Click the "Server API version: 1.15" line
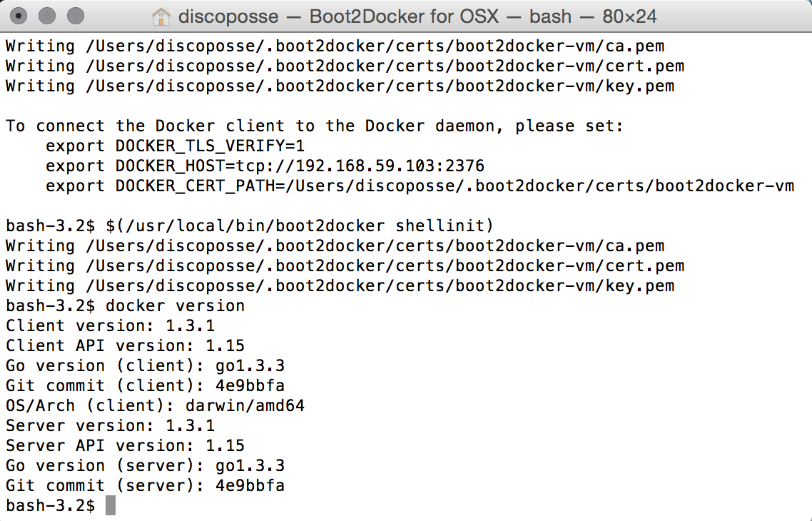This screenshot has width=812, height=521. point(125,446)
